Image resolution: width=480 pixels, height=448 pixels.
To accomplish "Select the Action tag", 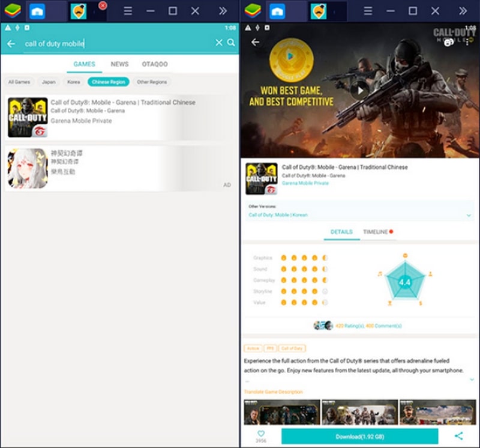I will coord(253,348).
